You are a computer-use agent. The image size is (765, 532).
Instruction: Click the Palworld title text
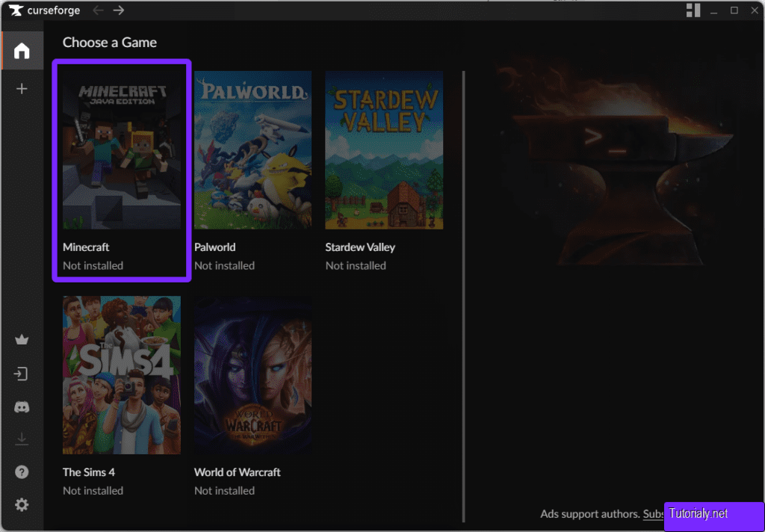[x=214, y=247]
